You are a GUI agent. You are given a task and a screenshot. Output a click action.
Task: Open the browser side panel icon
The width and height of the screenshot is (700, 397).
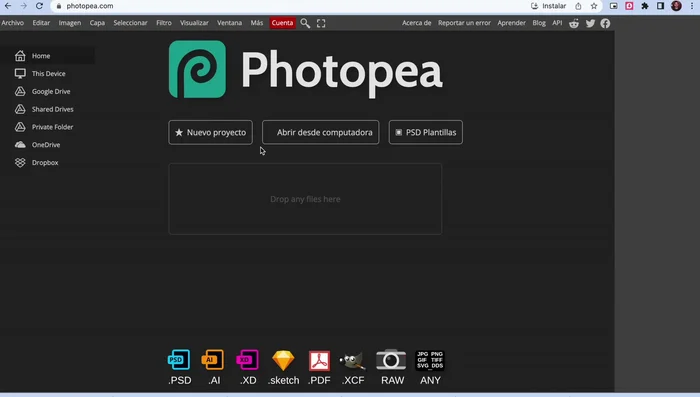point(660,6)
